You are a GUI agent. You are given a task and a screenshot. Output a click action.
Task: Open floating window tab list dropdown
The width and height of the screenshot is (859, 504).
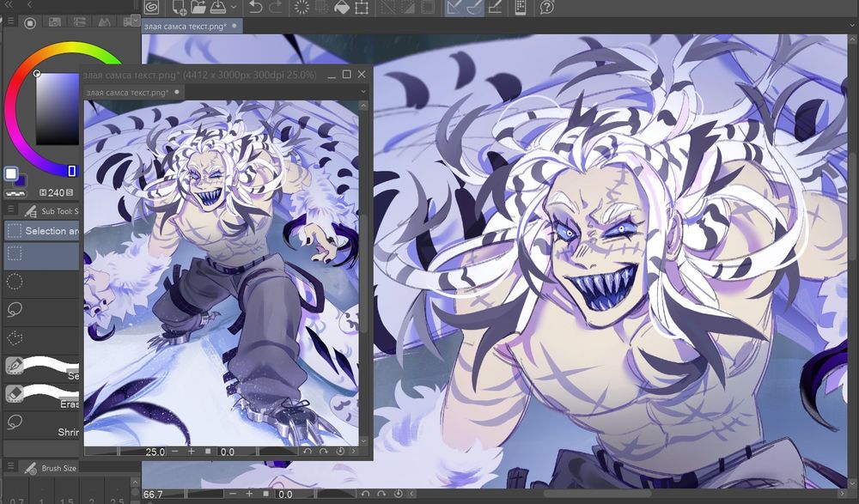[362, 92]
